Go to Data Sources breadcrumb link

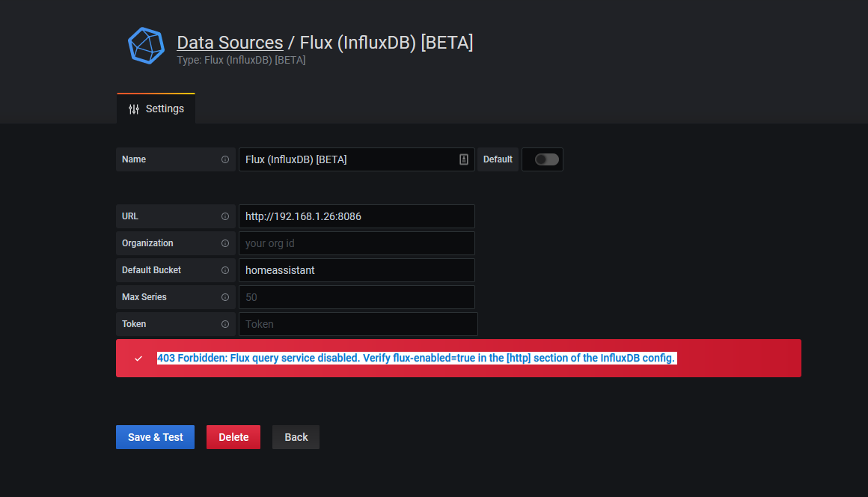pos(230,43)
